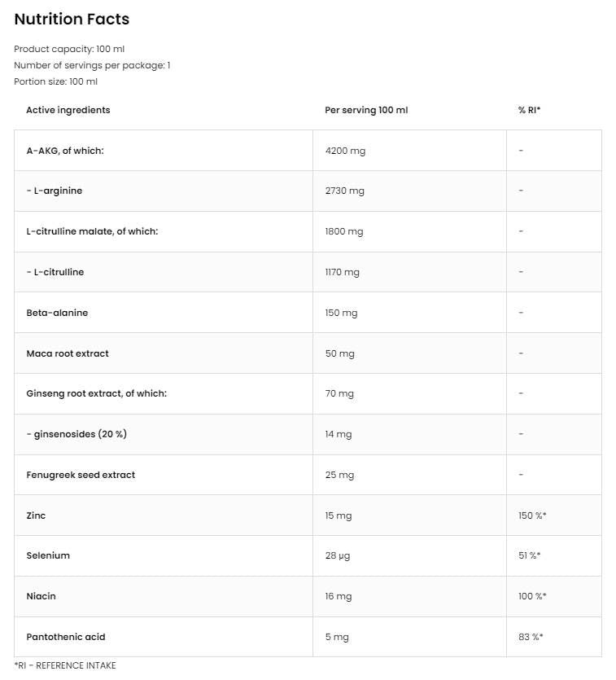Select the 'A-AKG, of which:' row label

pos(65,151)
